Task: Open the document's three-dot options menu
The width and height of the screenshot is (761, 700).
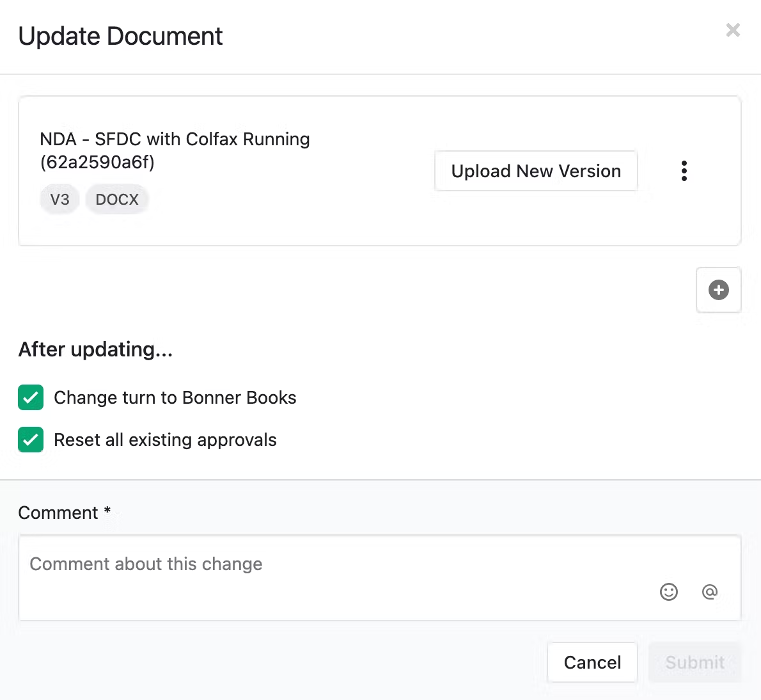Action: (x=684, y=171)
